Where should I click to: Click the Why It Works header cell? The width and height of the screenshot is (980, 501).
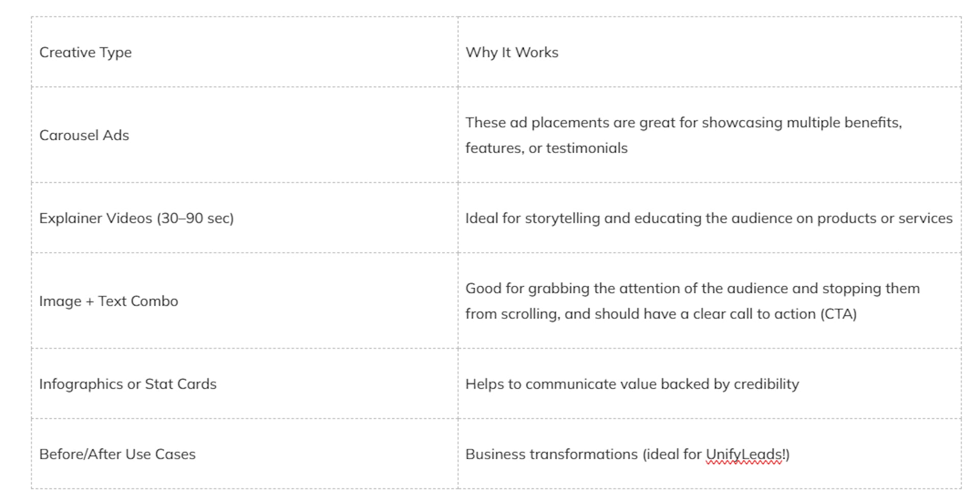709,52
